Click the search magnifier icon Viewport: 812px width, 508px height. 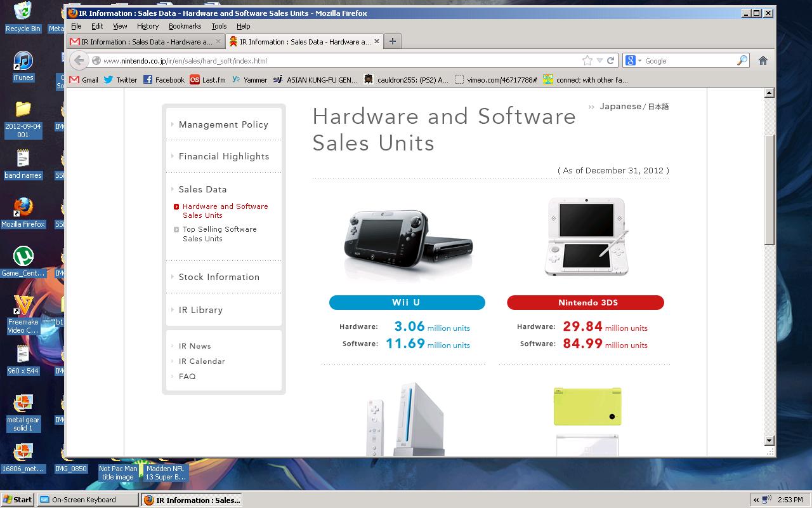[742, 61]
